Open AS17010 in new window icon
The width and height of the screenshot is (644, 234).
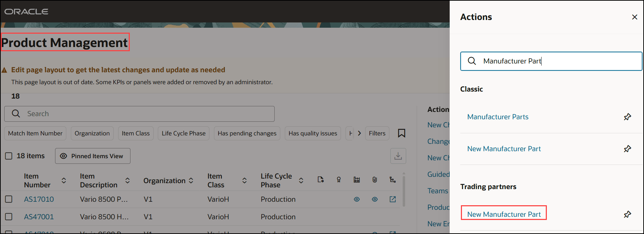click(393, 199)
